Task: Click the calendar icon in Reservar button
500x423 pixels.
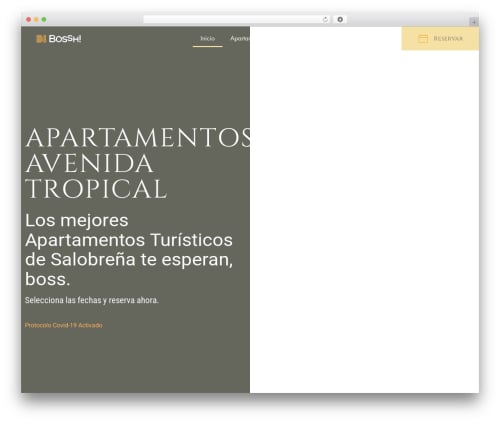Action: 423,39
